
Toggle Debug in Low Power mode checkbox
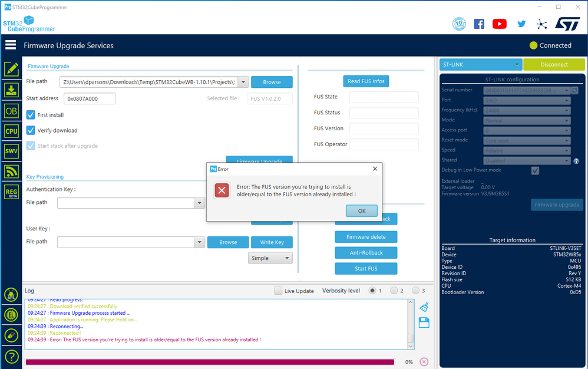[x=535, y=170]
